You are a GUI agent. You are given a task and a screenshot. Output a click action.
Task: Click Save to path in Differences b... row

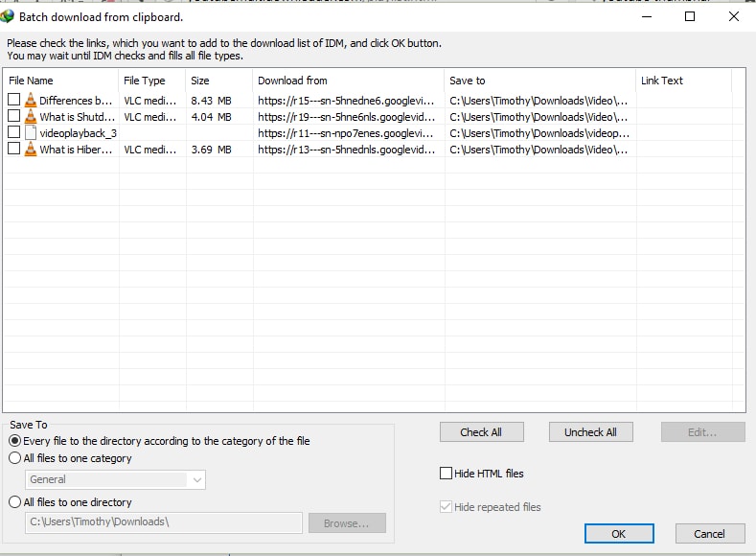[538, 101]
